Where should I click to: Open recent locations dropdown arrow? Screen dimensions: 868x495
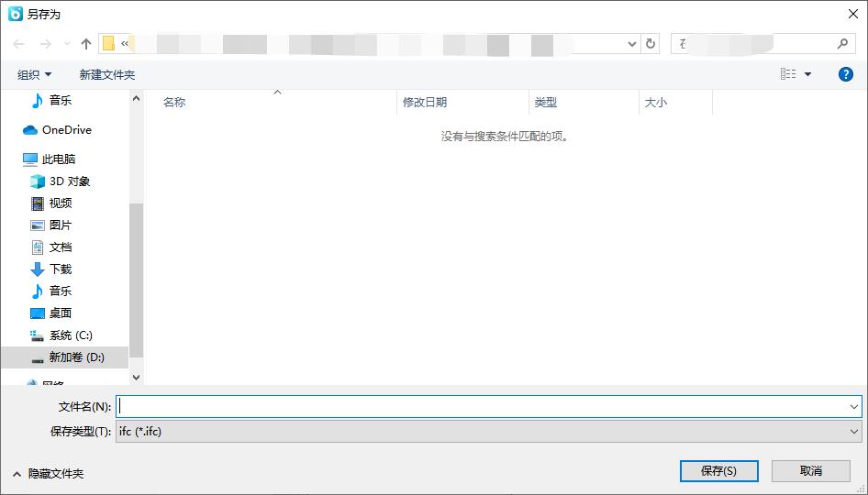point(67,44)
